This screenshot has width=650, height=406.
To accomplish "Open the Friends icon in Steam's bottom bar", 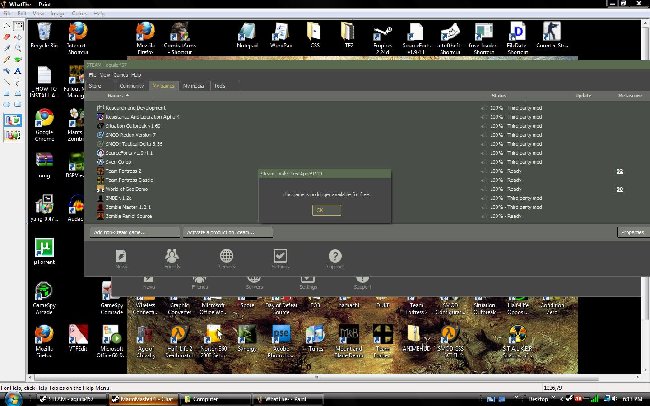I will (172, 258).
